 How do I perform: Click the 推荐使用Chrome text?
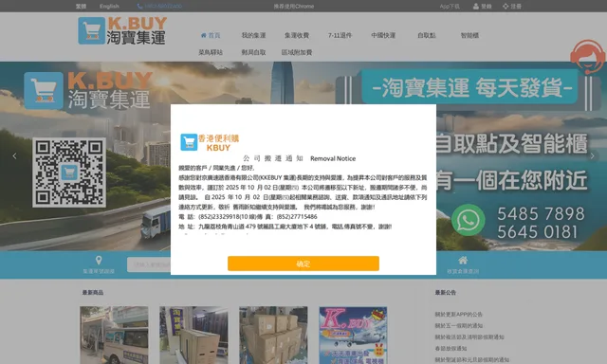click(x=293, y=7)
